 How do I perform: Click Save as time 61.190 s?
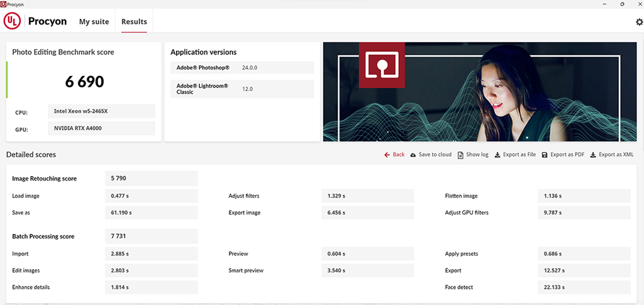(152, 213)
